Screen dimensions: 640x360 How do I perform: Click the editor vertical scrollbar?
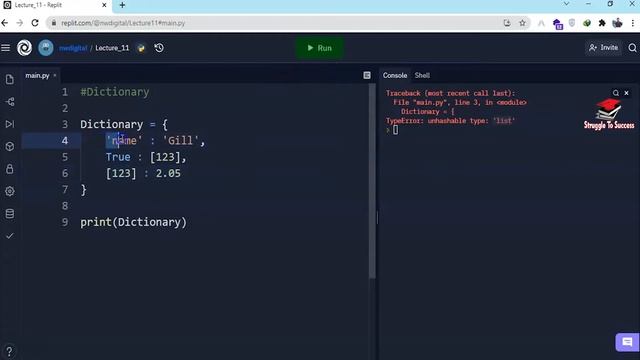(x=372, y=182)
